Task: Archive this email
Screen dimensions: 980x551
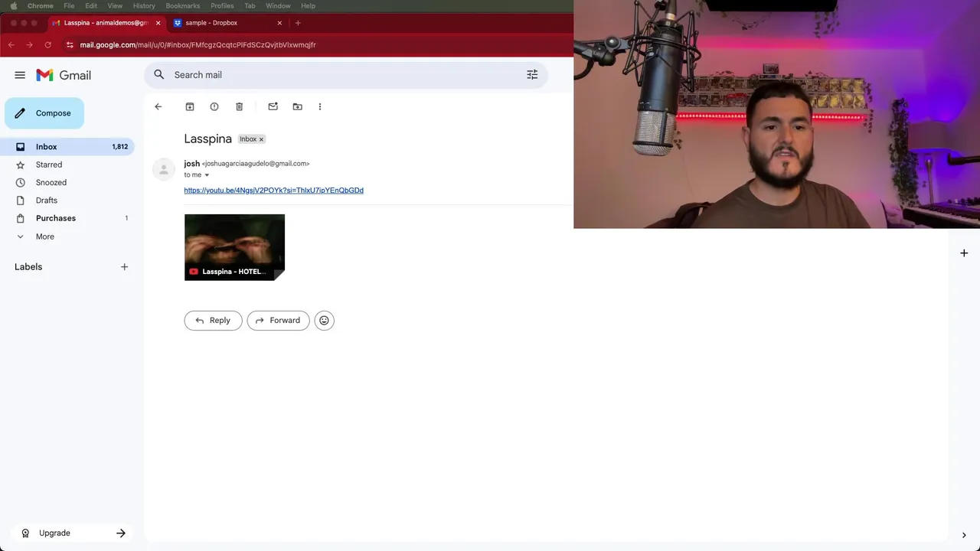Action: pos(190,106)
